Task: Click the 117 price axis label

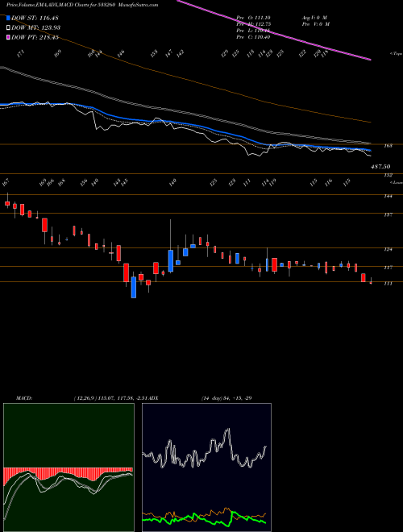Action: point(388,268)
